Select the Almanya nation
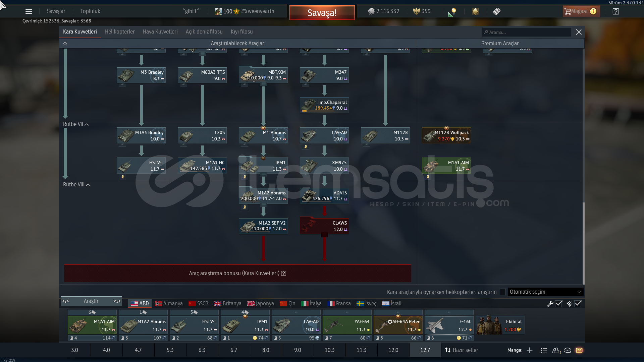 (169, 304)
